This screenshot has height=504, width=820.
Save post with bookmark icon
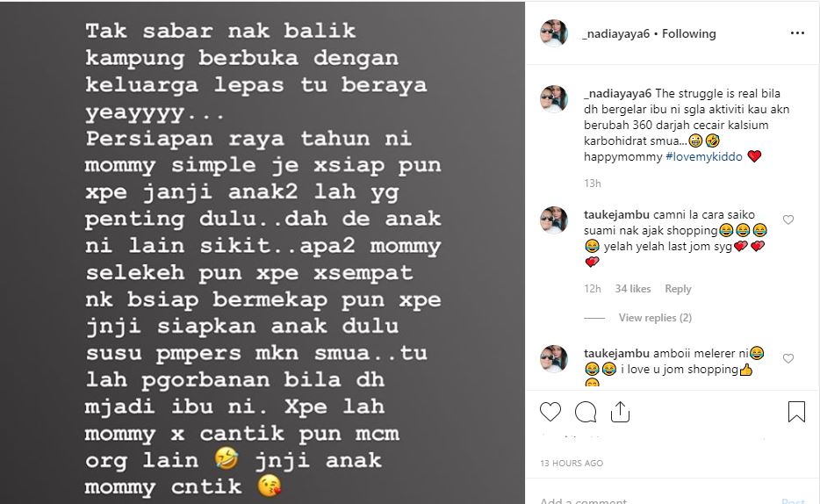796,412
